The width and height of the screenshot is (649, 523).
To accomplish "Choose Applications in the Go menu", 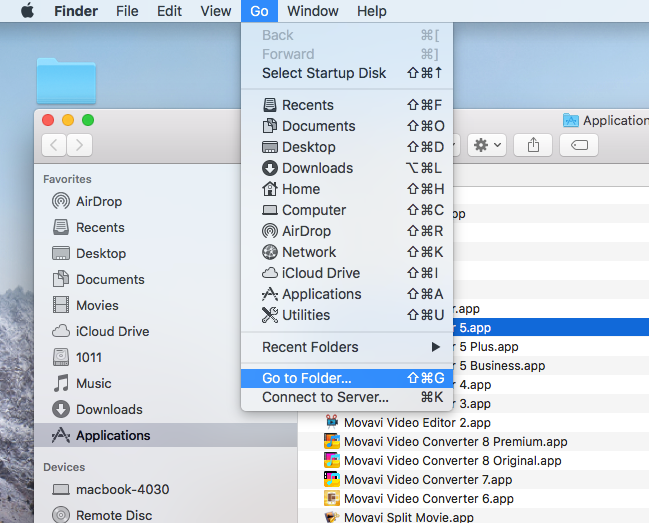I will [x=347, y=294].
